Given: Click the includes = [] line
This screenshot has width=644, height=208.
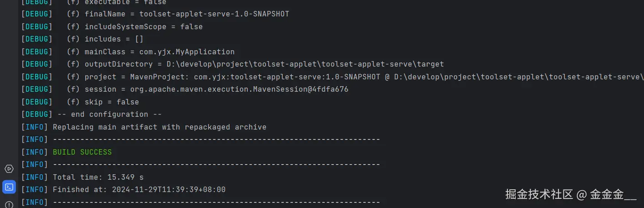Looking at the screenshot, I should pyautogui.click(x=105, y=39).
